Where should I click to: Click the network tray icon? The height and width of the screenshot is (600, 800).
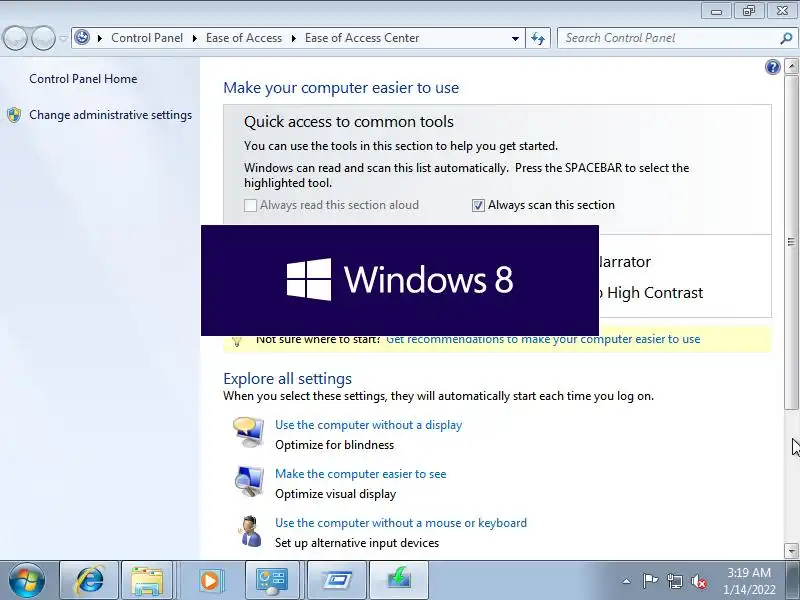(x=674, y=581)
